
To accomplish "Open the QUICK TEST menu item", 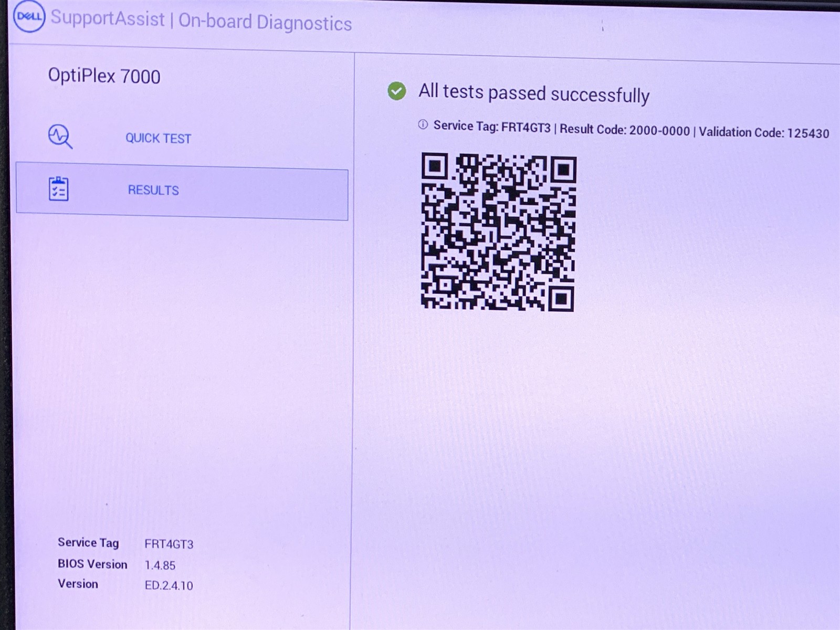I will click(x=158, y=138).
